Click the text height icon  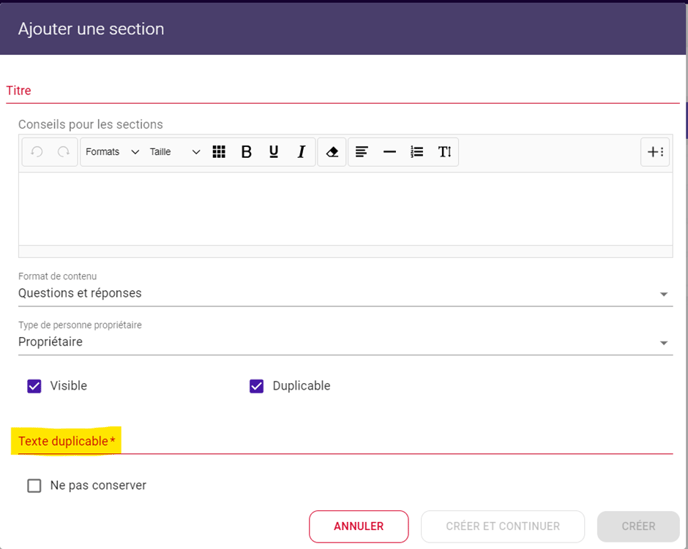(x=444, y=152)
